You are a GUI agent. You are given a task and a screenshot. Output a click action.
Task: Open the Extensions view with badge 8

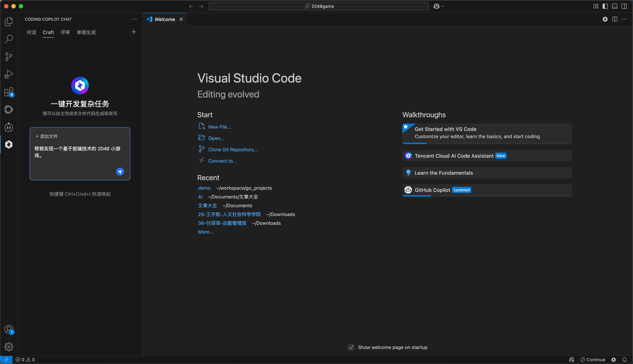click(9, 92)
